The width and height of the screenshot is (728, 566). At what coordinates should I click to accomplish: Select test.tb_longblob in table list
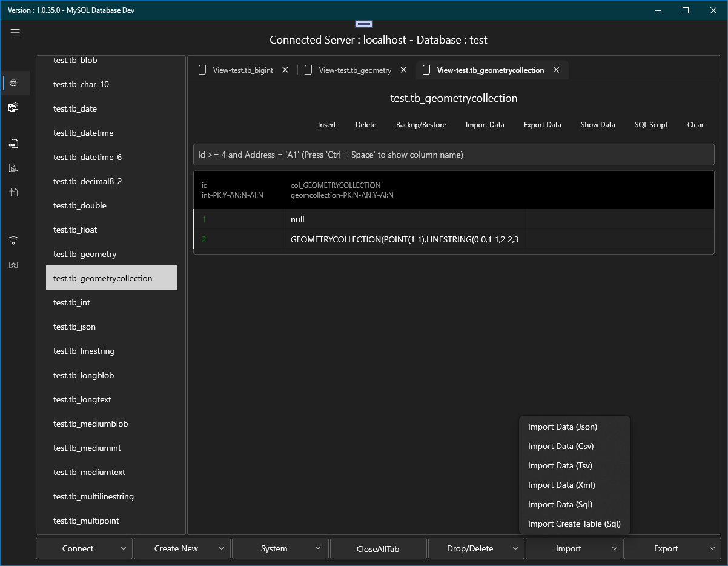pyautogui.click(x=111, y=375)
